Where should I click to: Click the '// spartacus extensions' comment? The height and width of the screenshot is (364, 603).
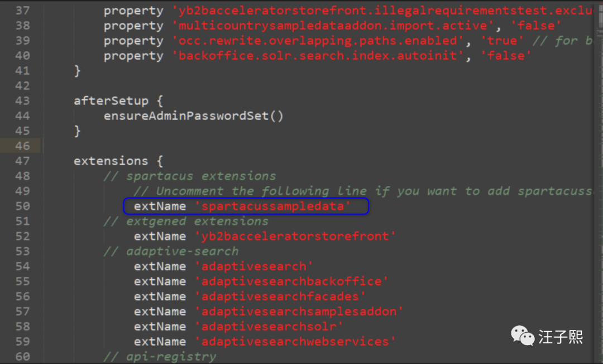tap(190, 176)
